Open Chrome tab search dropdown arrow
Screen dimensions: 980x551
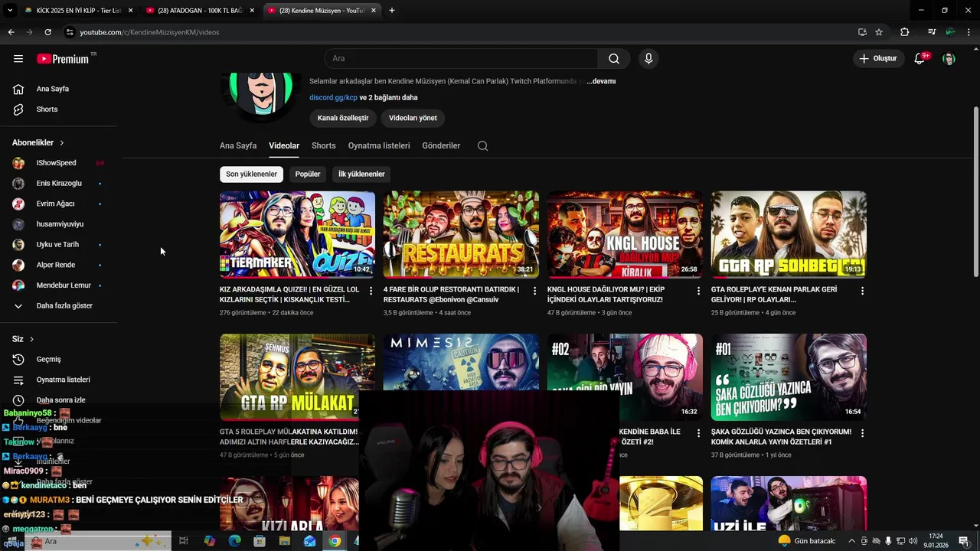click(10, 10)
